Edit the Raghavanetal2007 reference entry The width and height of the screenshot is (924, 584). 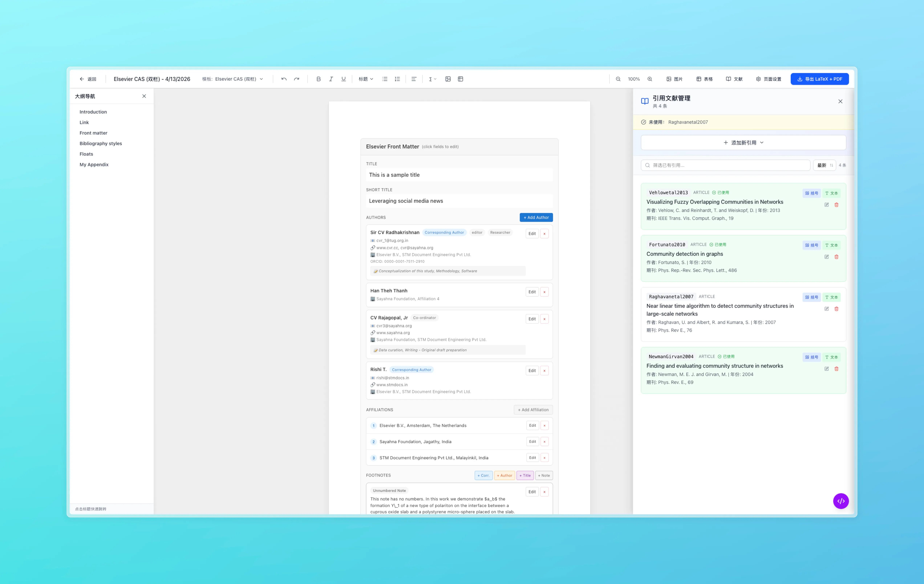tap(826, 309)
